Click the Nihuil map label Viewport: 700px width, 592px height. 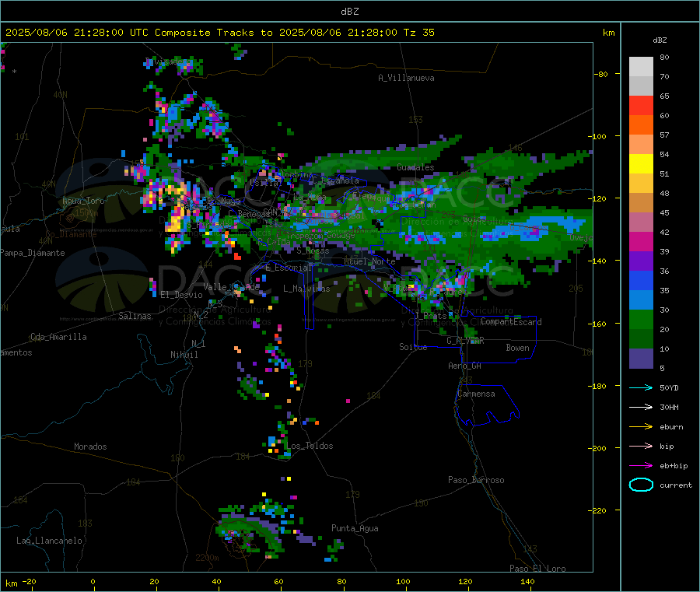pos(184,355)
